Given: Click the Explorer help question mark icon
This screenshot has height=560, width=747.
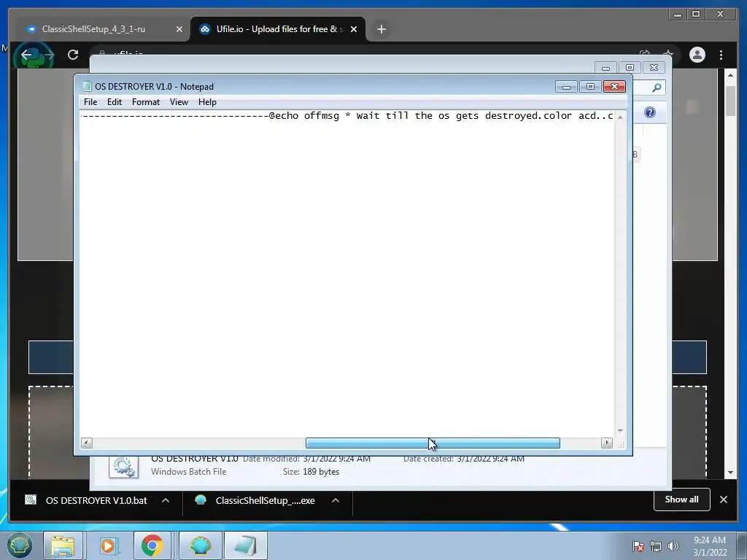Looking at the screenshot, I should click(650, 112).
